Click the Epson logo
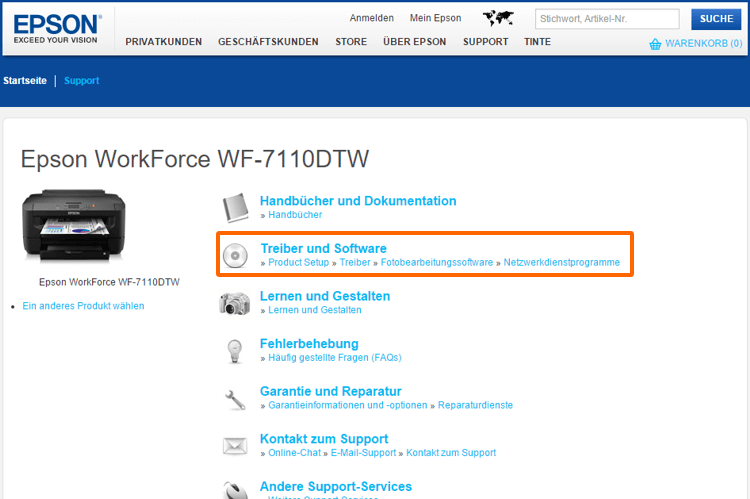This screenshot has height=499, width=750. coord(57,29)
